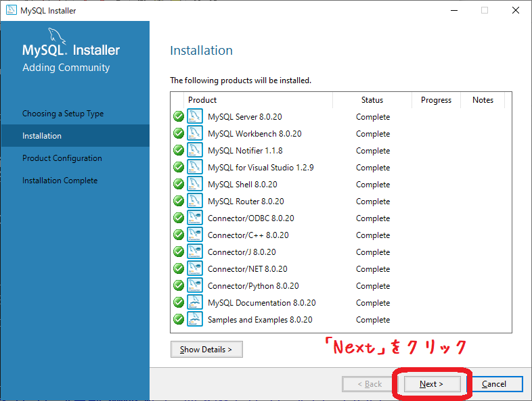Click green checkmark beside Connector/Python 8.0.20
Image resolution: width=532 pixels, height=401 pixels.
[179, 285]
